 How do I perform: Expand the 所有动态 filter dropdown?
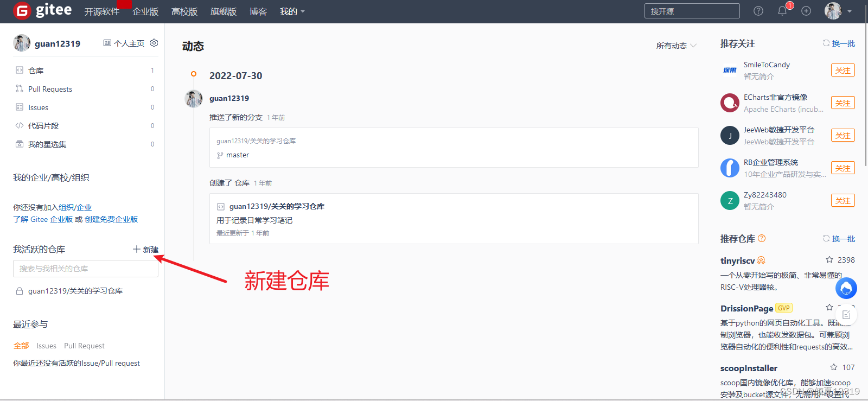(x=676, y=46)
